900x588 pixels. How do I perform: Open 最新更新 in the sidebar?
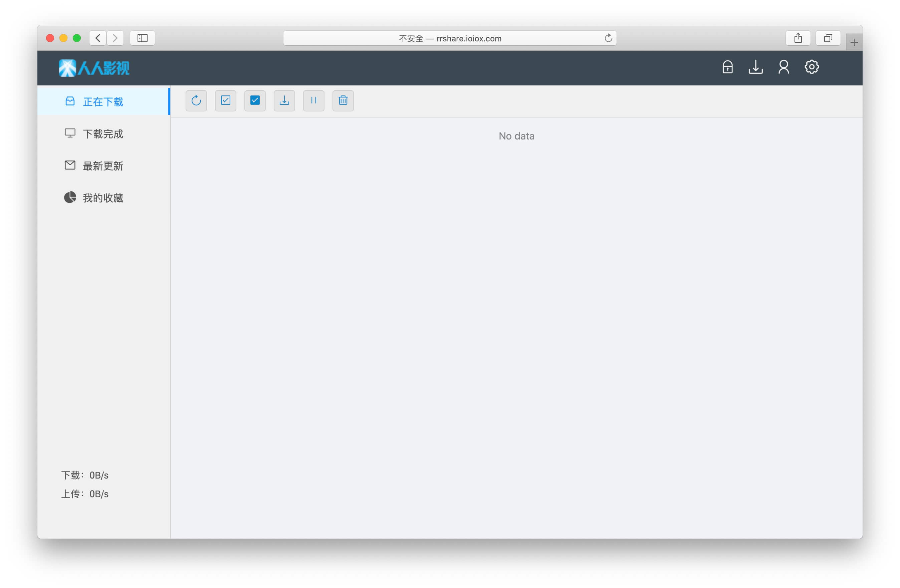(103, 166)
